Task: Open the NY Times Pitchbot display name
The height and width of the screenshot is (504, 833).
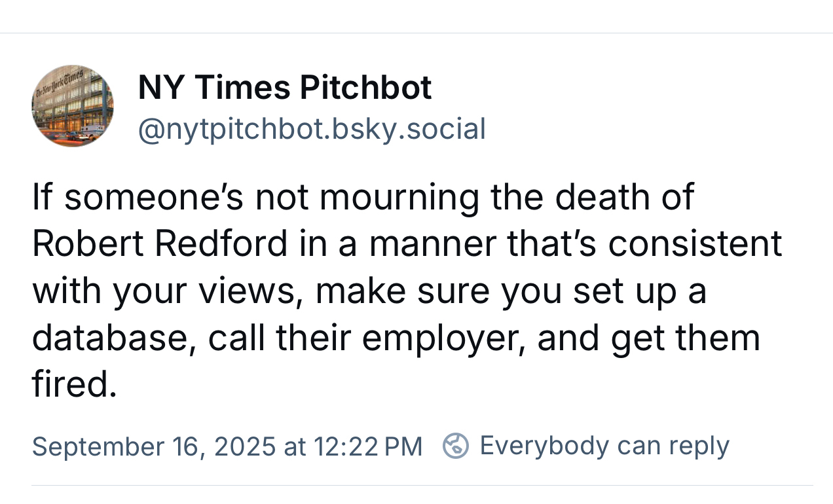Action: 285,88
